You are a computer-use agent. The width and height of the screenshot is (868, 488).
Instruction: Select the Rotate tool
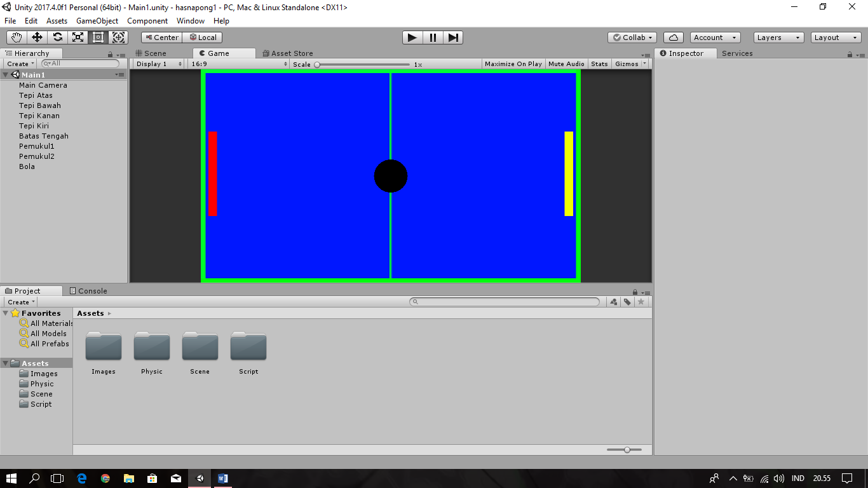(57, 37)
